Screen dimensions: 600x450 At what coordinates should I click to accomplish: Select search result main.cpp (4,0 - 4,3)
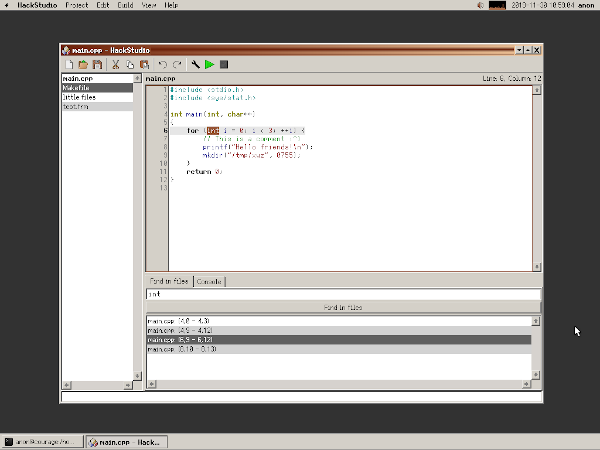coord(339,321)
